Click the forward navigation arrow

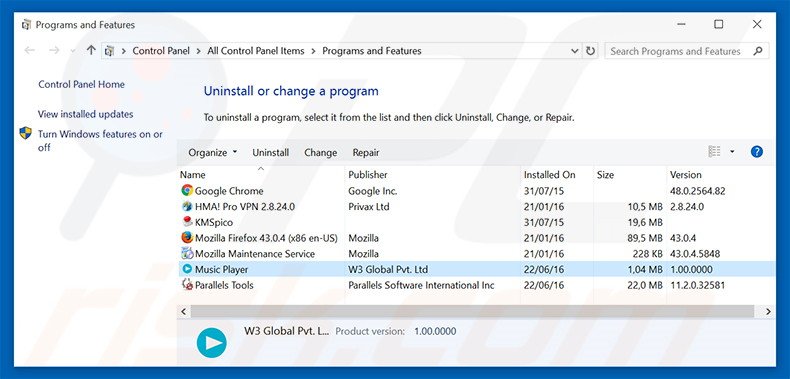click(x=54, y=50)
